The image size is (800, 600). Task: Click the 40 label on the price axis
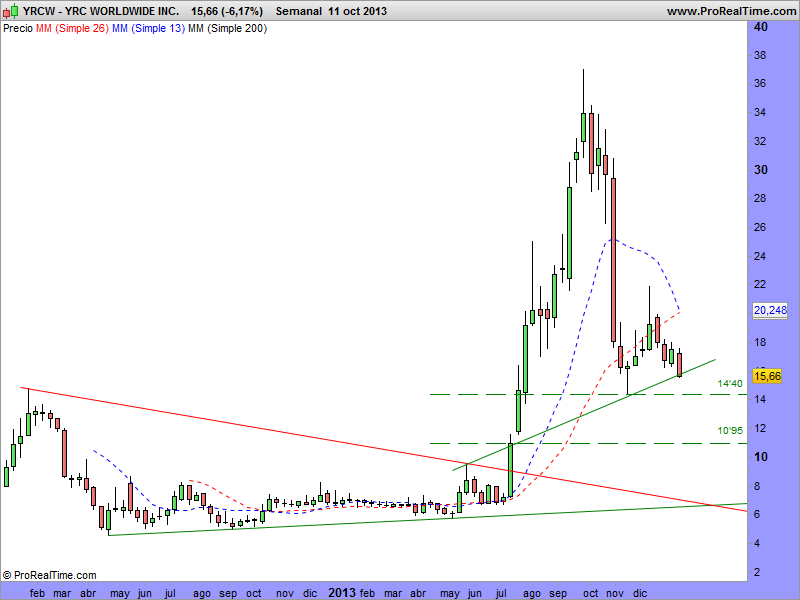[761, 28]
